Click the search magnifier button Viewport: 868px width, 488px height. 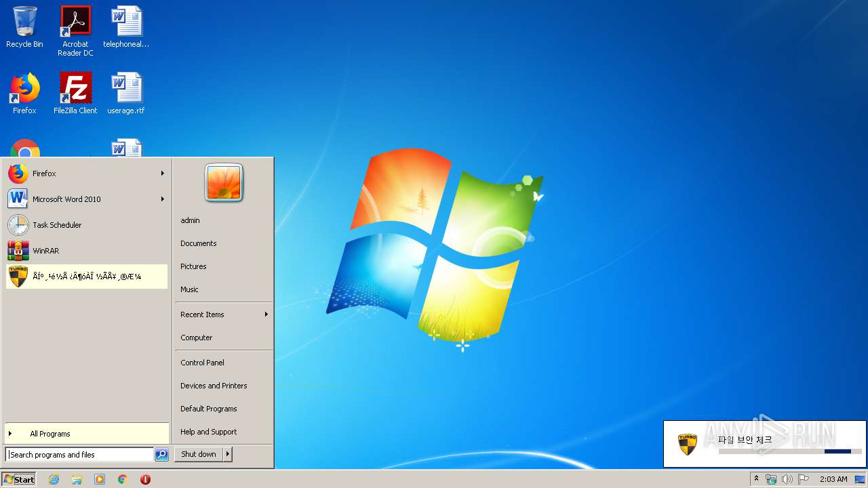point(161,455)
